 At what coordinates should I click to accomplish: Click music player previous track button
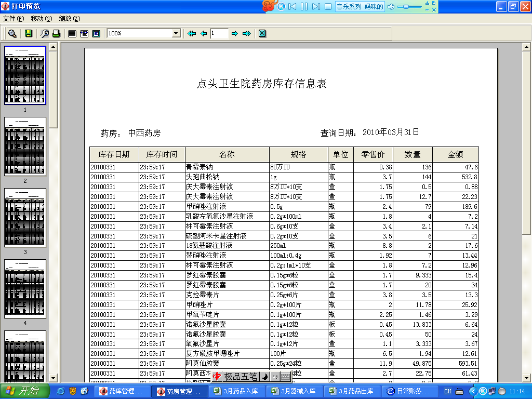(292, 6)
